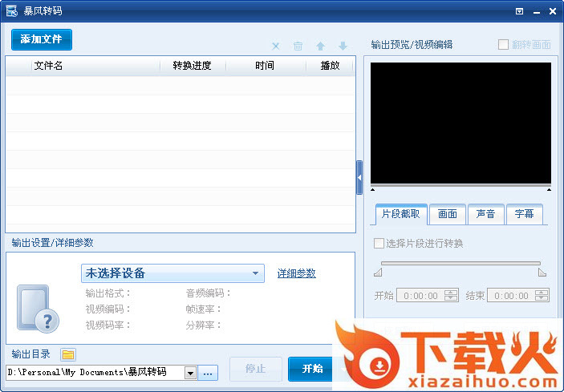Click the 转换进度 column header
564x392 pixels.
click(192, 66)
